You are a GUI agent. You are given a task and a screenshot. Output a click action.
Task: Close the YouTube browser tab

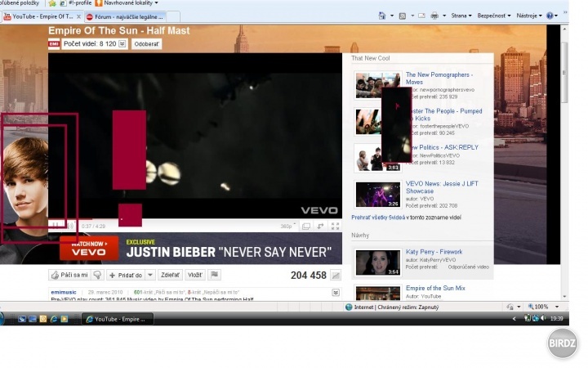[x=78, y=16]
